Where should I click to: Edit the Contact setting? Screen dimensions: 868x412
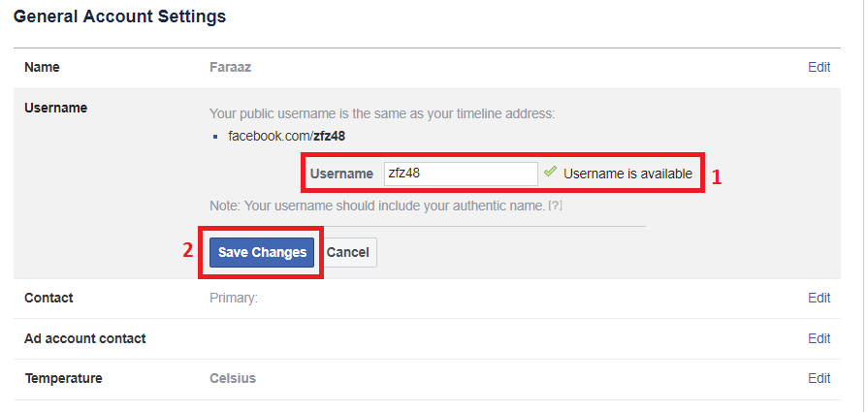819,299
